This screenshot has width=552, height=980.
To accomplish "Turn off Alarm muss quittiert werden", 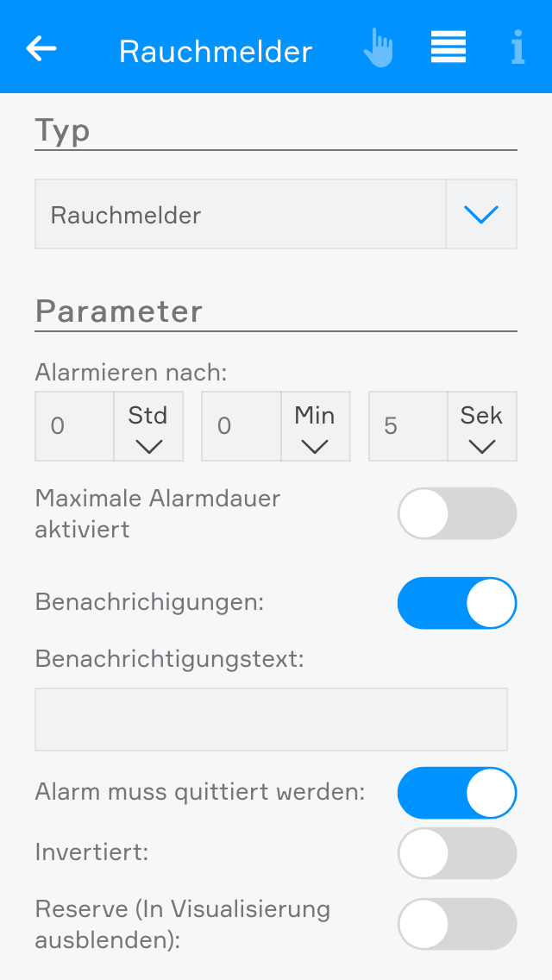I will pyautogui.click(x=457, y=793).
